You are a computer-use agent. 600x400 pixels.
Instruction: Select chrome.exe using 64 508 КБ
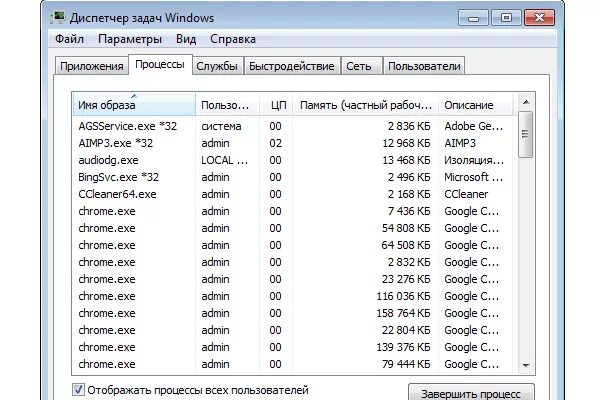294,245
